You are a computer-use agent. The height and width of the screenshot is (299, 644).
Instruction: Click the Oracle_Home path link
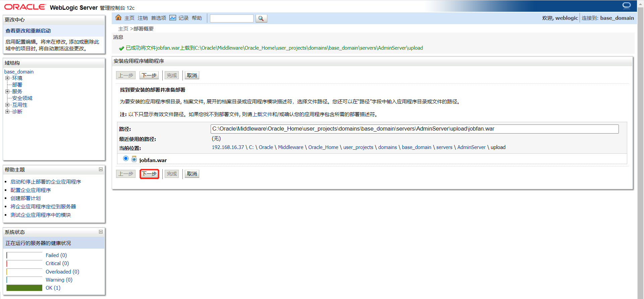tap(323, 147)
